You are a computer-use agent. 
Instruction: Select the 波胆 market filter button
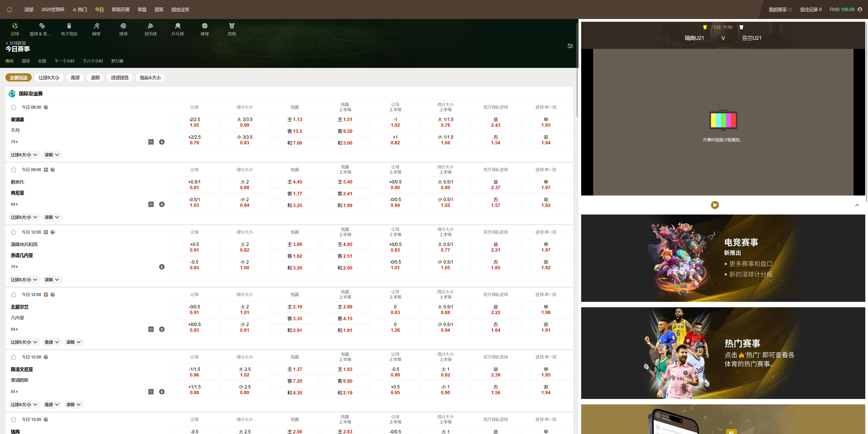click(95, 78)
